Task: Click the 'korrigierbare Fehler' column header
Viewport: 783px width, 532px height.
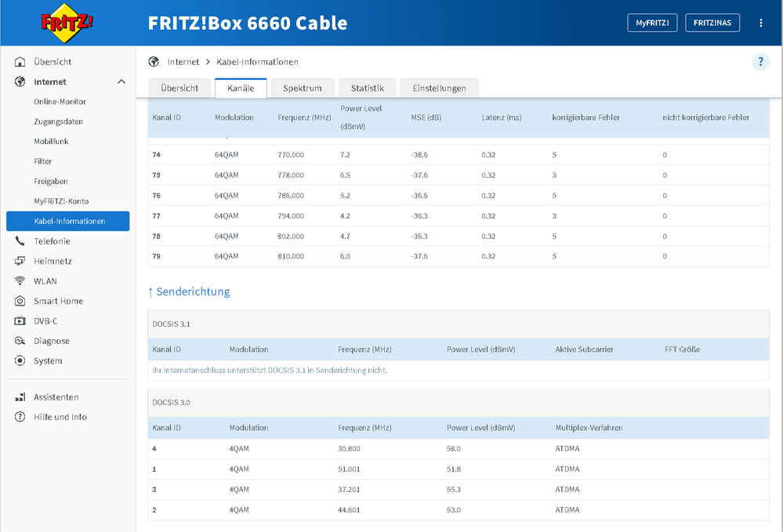Action: point(585,118)
